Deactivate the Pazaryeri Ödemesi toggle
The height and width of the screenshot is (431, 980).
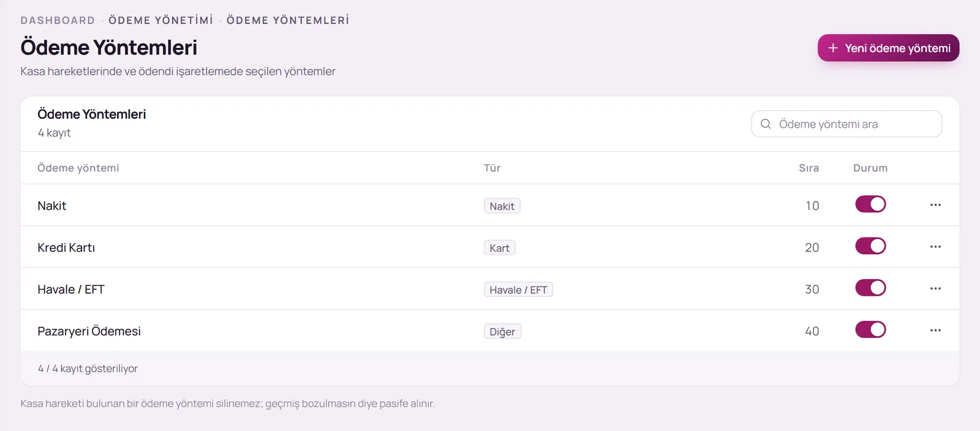pos(870,329)
